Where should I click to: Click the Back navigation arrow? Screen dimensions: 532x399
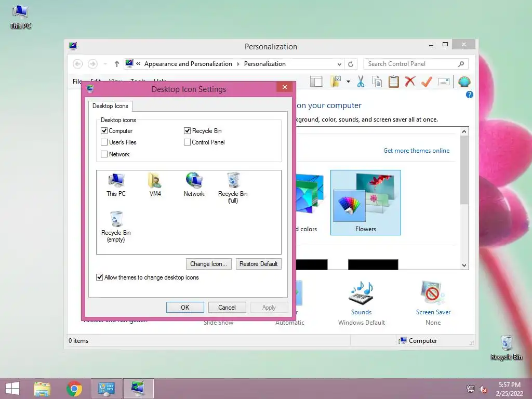tap(78, 64)
